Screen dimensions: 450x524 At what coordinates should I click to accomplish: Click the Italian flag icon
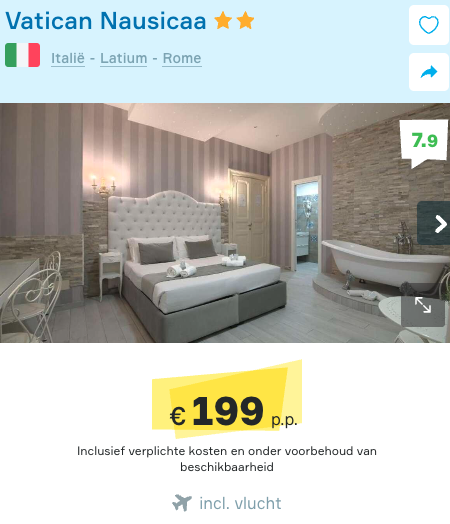22,55
